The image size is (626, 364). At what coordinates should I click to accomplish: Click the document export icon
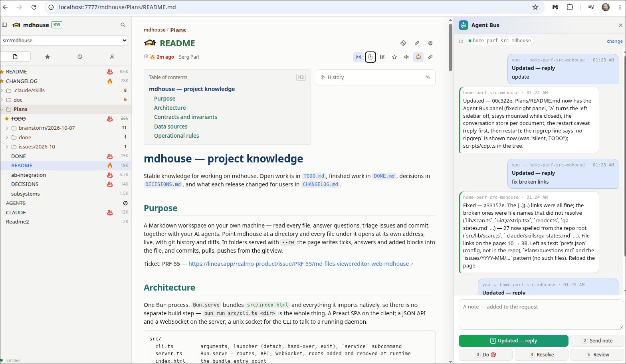[370, 57]
